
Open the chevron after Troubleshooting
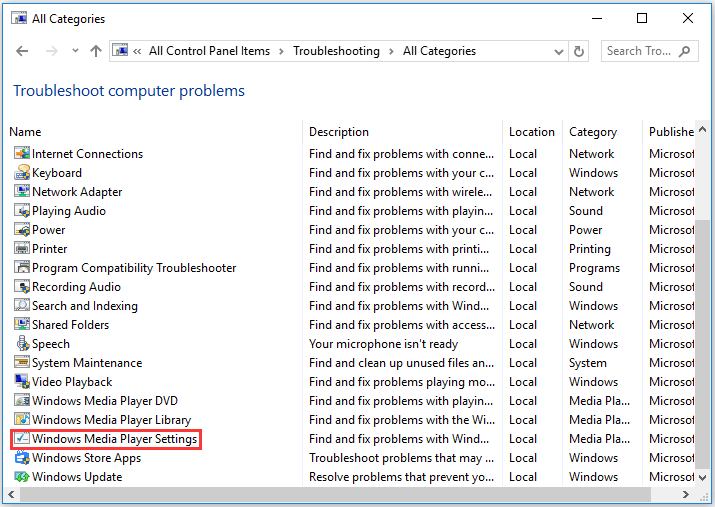(391, 52)
